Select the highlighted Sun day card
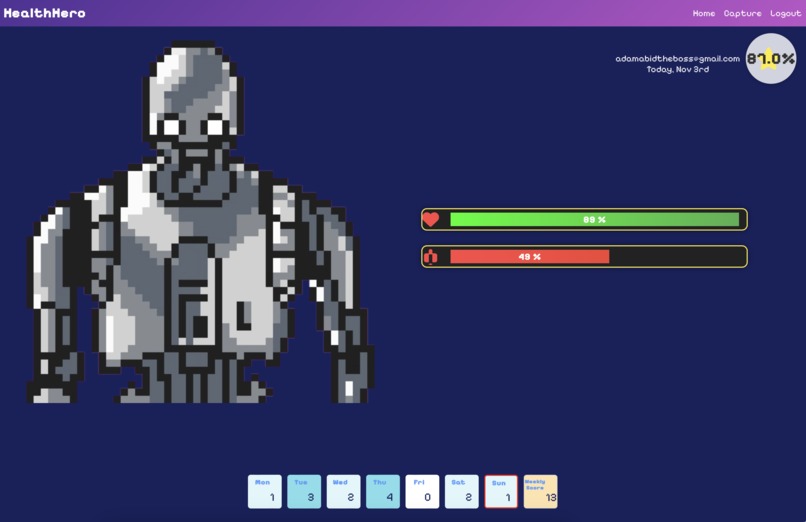Screen dimensions: 806x522 click(x=501, y=492)
